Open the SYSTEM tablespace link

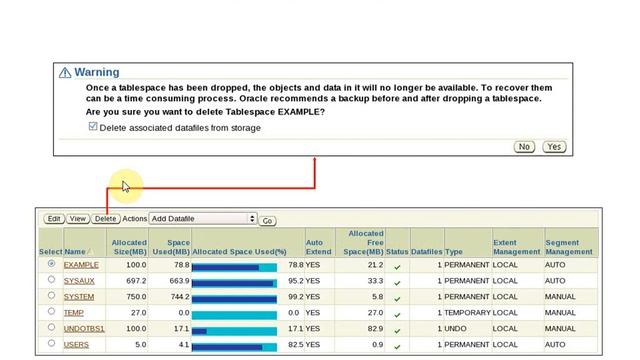click(79, 297)
